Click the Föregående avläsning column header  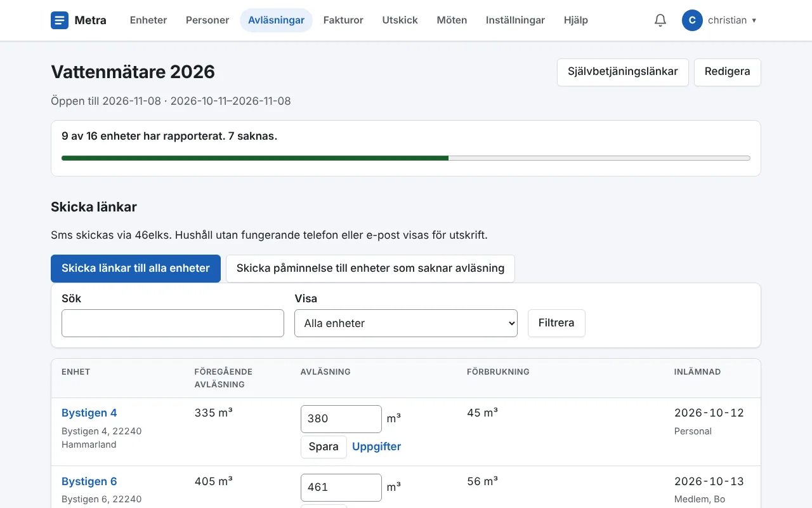point(223,378)
